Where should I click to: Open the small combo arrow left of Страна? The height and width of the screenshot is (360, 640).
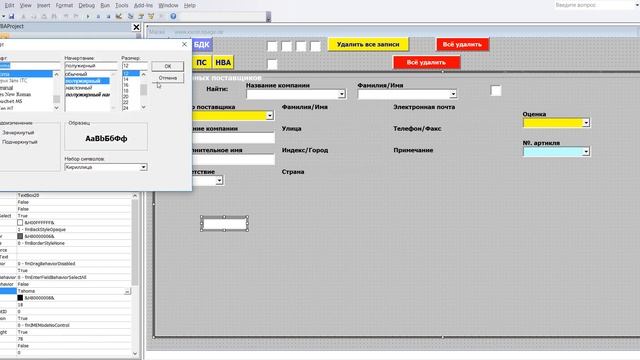tap(219, 180)
